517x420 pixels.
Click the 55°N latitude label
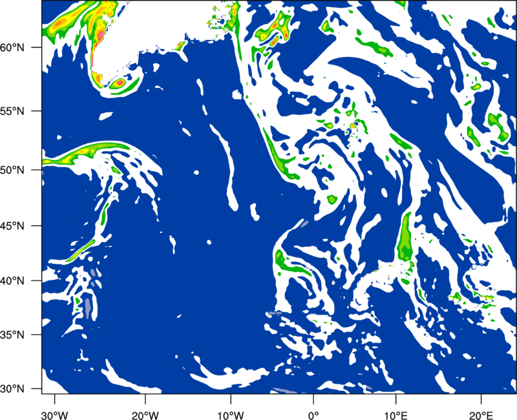12,111
